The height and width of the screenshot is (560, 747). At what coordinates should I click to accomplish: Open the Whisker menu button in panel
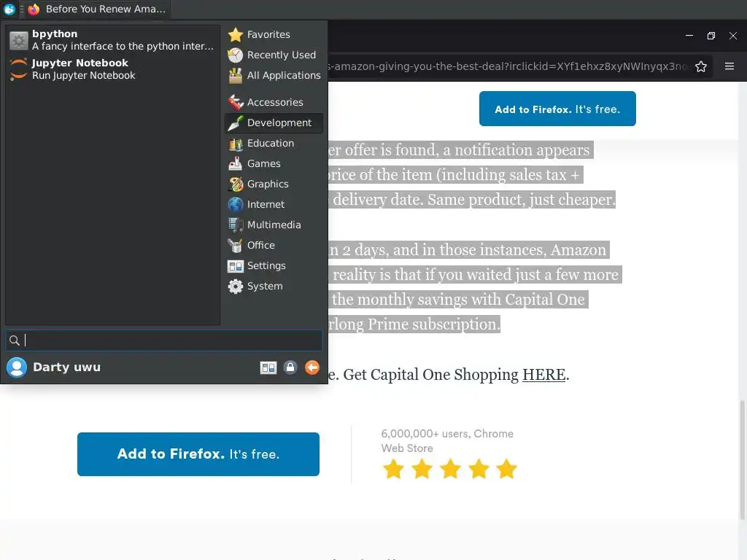pos(9,9)
